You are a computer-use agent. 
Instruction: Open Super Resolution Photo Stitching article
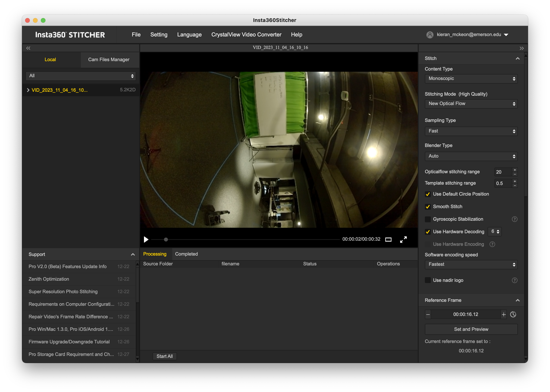(79, 292)
